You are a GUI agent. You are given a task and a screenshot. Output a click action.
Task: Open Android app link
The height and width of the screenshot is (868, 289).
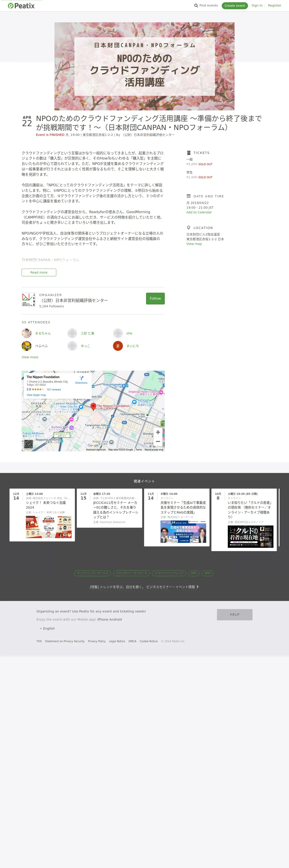115,619
